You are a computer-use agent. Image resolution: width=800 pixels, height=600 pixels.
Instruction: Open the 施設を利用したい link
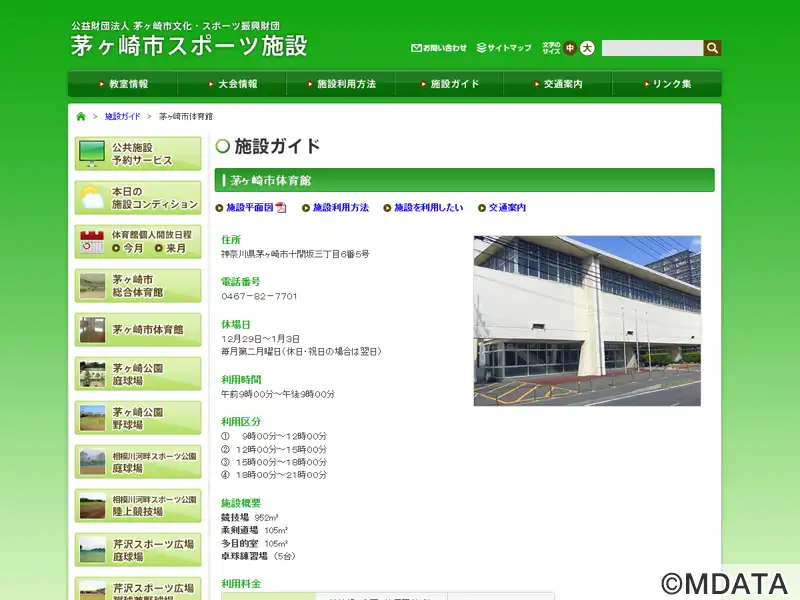429,208
